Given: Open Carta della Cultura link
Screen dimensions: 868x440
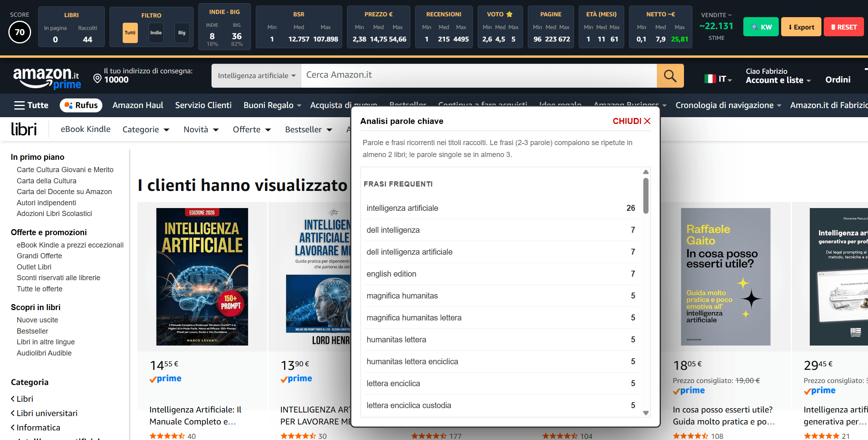Looking at the screenshot, I should click(x=47, y=181).
